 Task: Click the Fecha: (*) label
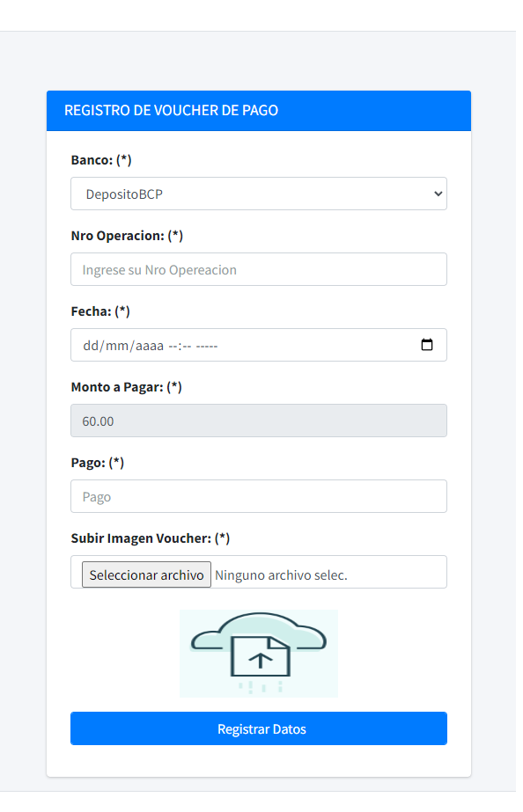100,311
